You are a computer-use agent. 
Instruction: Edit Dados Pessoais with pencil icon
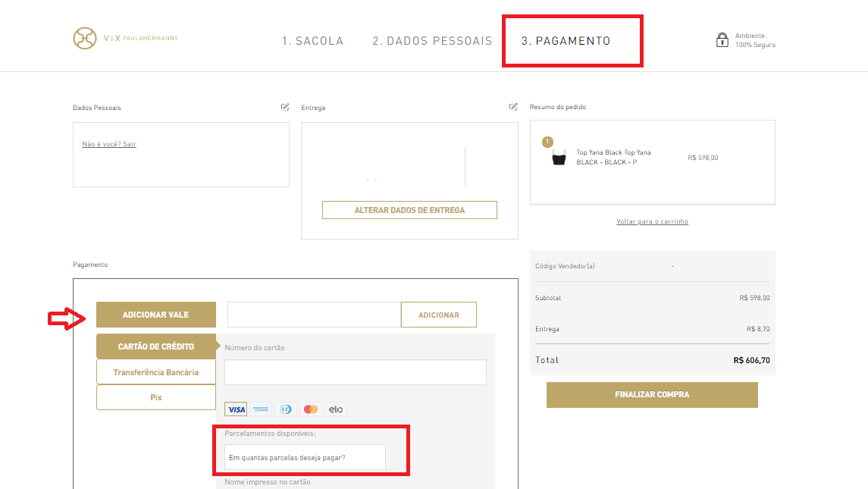click(x=285, y=107)
